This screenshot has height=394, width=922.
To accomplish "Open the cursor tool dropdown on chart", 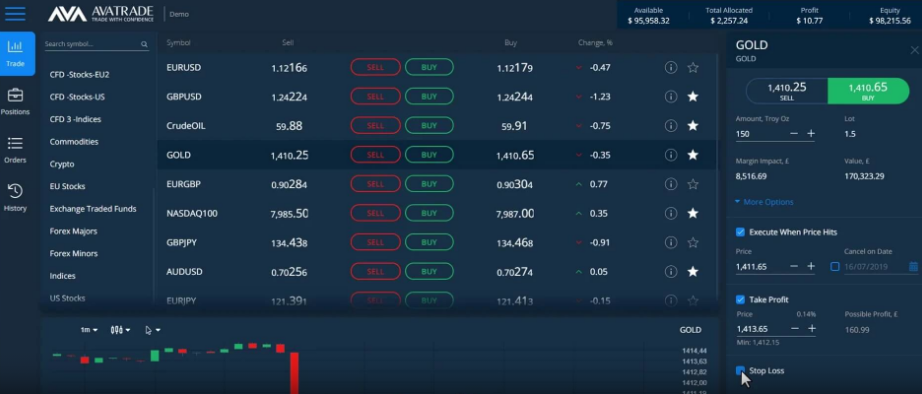I will [152, 330].
